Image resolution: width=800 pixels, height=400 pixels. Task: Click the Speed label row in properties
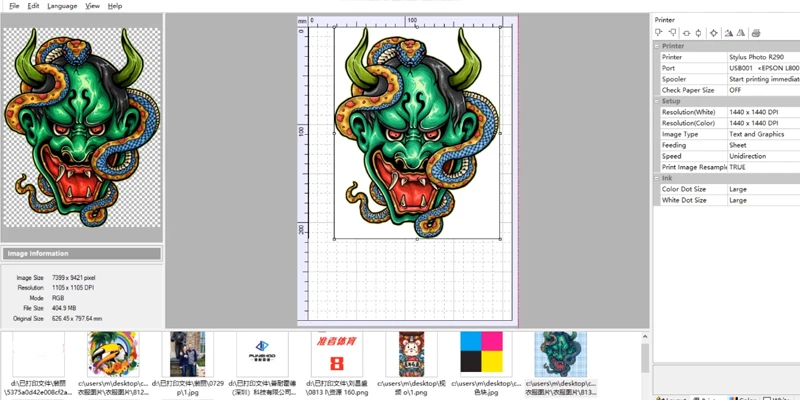[x=693, y=156]
